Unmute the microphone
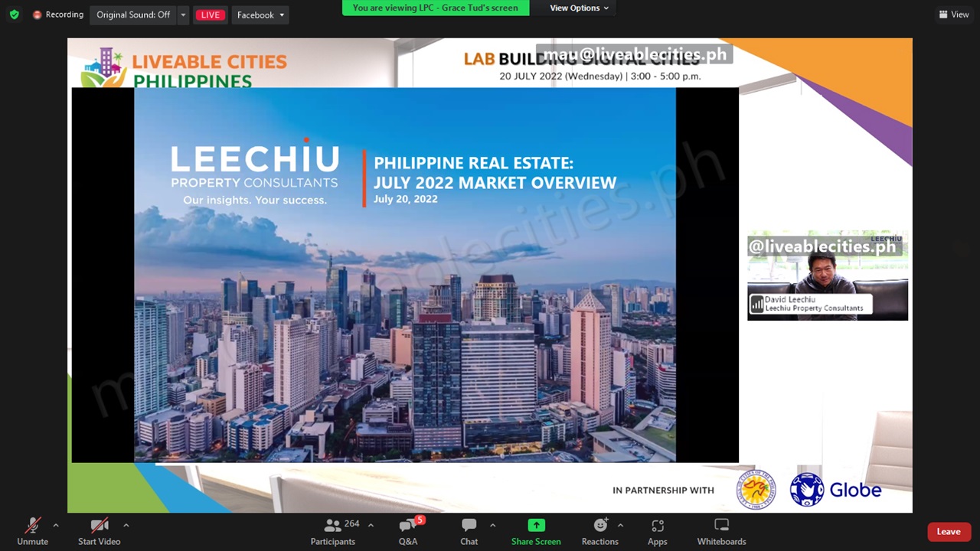 click(x=32, y=526)
